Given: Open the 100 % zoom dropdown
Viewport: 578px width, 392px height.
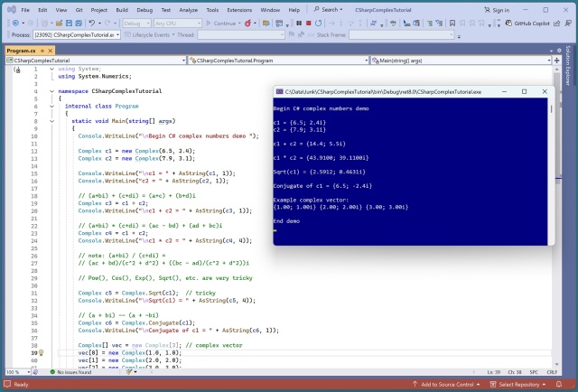Looking at the screenshot, I should click(x=18, y=372).
